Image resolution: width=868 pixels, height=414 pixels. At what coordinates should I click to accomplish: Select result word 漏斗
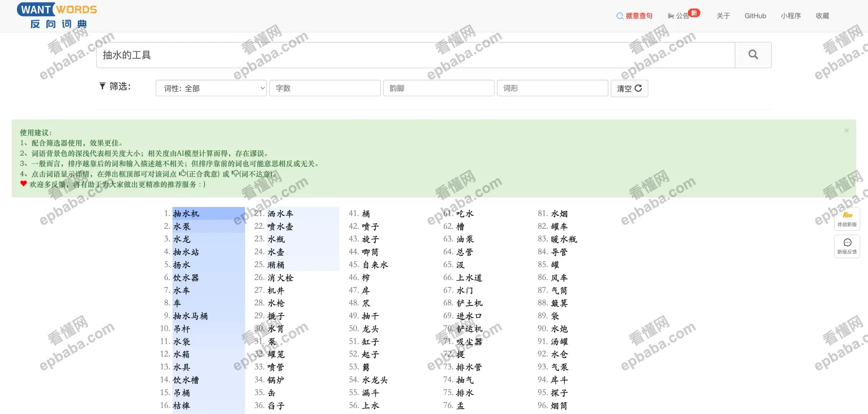(371, 393)
